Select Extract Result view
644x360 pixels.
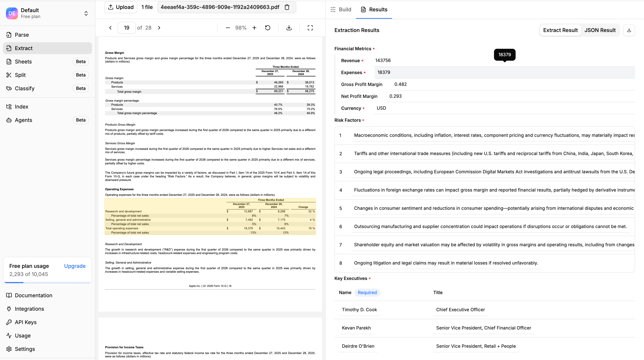click(560, 30)
